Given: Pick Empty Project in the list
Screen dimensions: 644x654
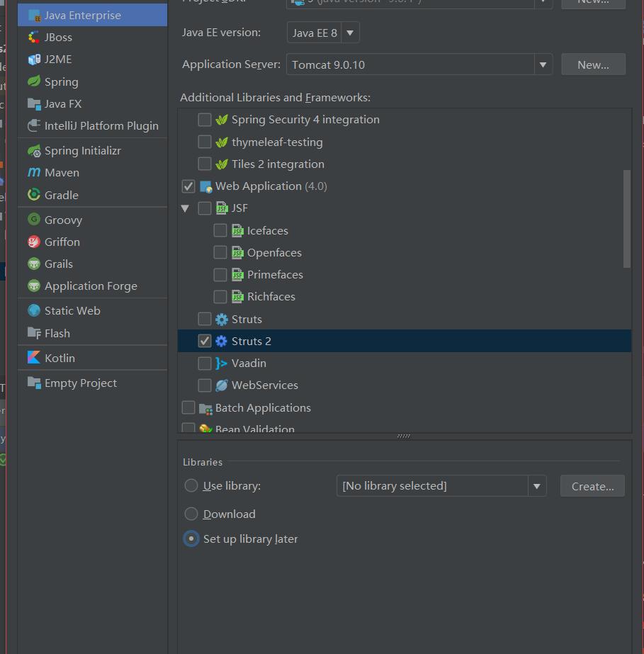Looking at the screenshot, I should click(93, 383).
